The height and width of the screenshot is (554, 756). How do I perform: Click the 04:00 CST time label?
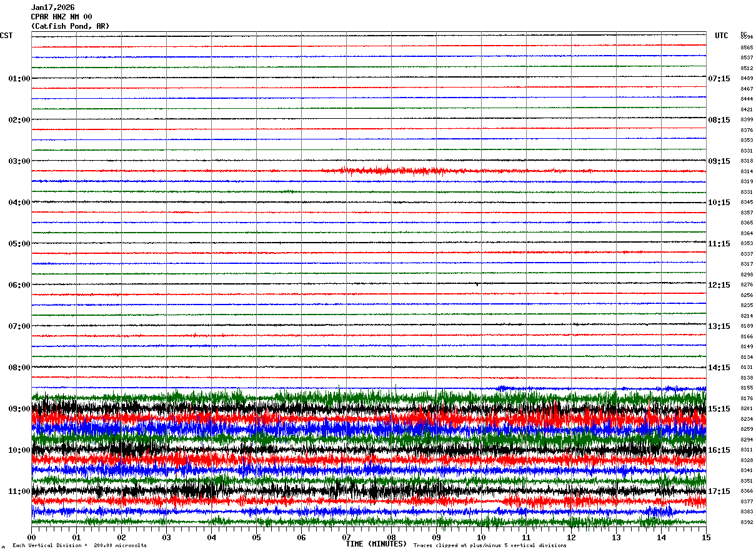click(19, 203)
